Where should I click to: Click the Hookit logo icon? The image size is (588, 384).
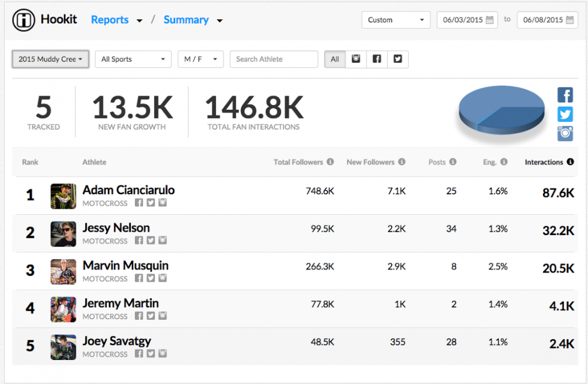pyautogui.click(x=23, y=19)
